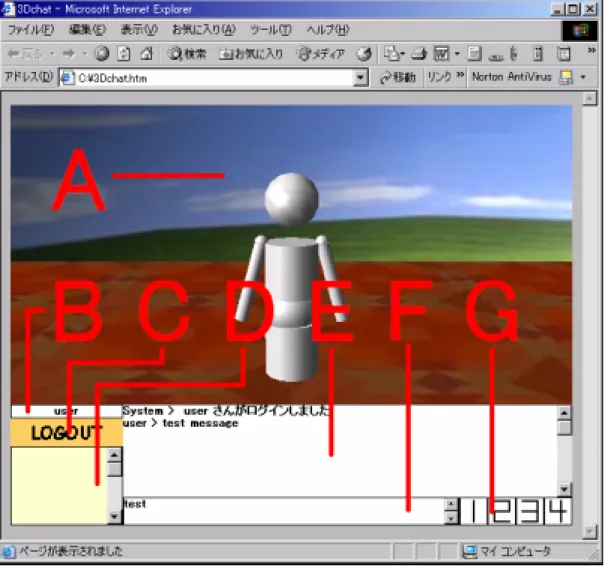Click the My Computer zone icon in status bar
604x566 pixels.
pyautogui.click(x=470, y=552)
